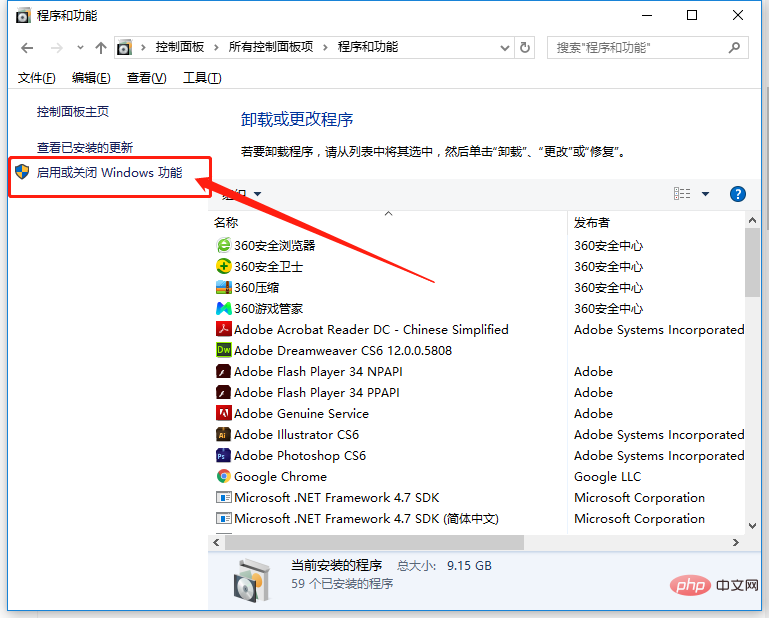Open the recent locations dropdown arrow
This screenshot has width=769, height=618.
click(x=80, y=48)
